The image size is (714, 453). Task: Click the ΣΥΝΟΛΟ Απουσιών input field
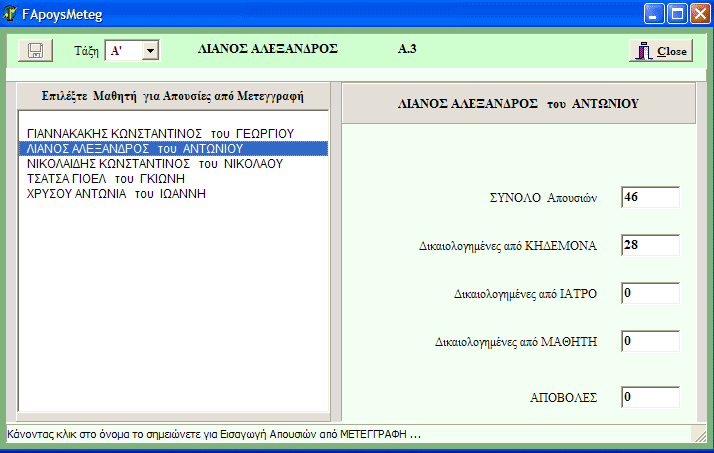(649, 197)
